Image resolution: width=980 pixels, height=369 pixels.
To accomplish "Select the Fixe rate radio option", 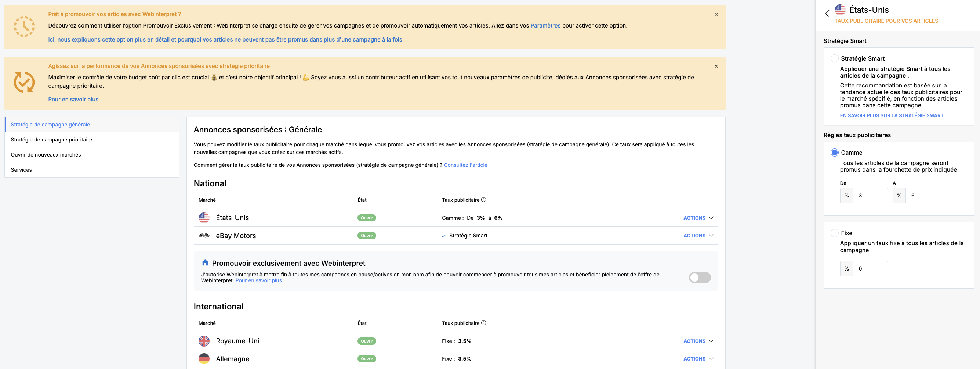I will point(834,233).
